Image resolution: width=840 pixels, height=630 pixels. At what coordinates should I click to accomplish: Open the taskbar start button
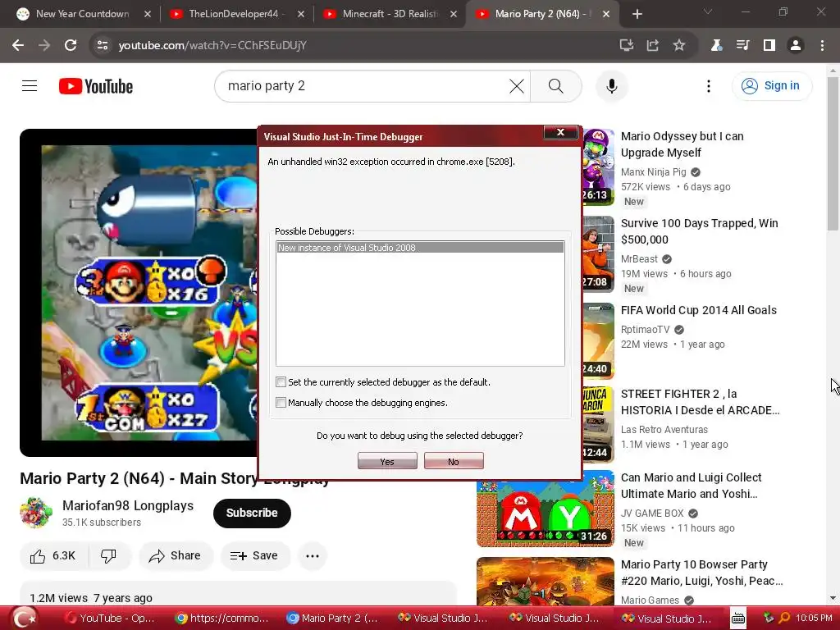tap(24, 618)
